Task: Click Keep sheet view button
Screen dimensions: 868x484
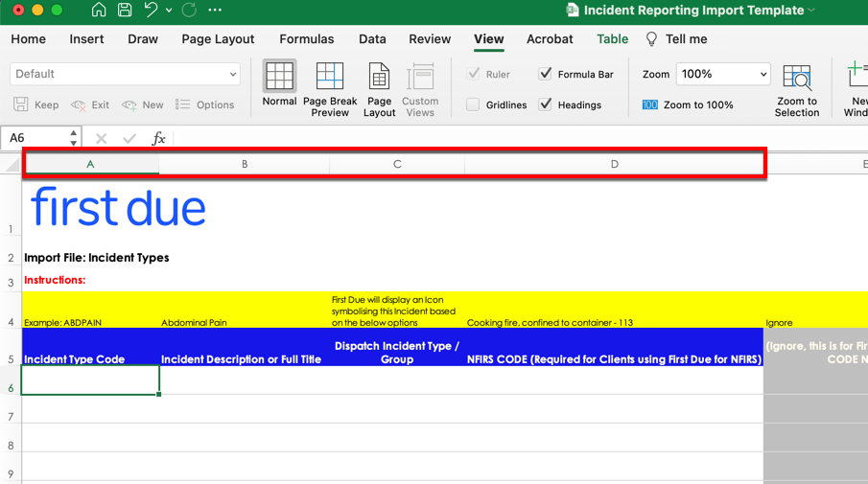Action: tap(36, 105)
